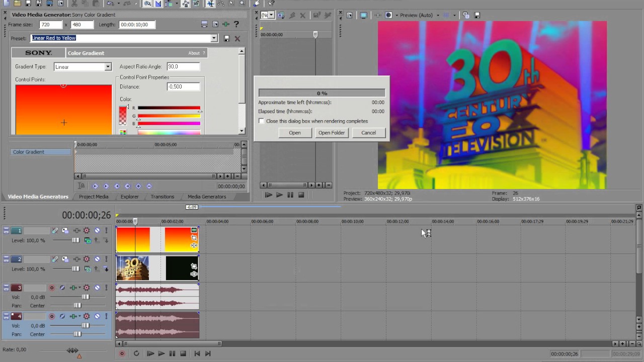Viewport: 644px width, 362px height.
Task: Solo video track 1
Action: (106, 231)
